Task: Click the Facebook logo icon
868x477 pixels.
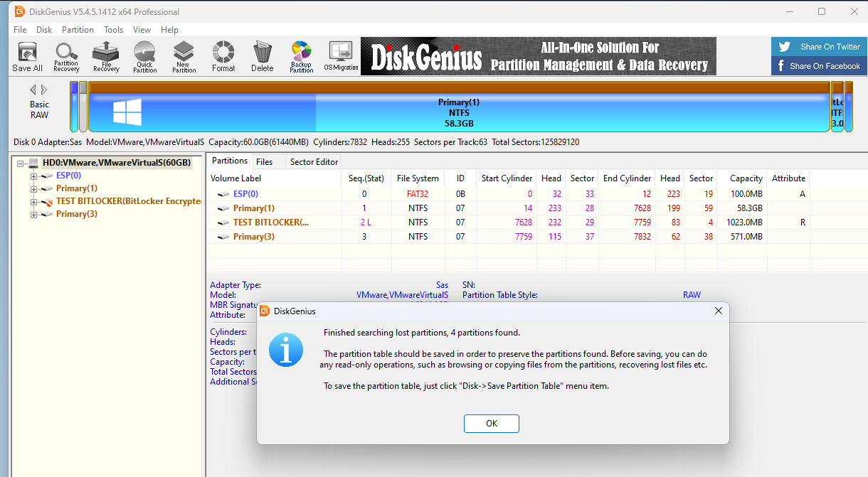Action: click(780, 66)
